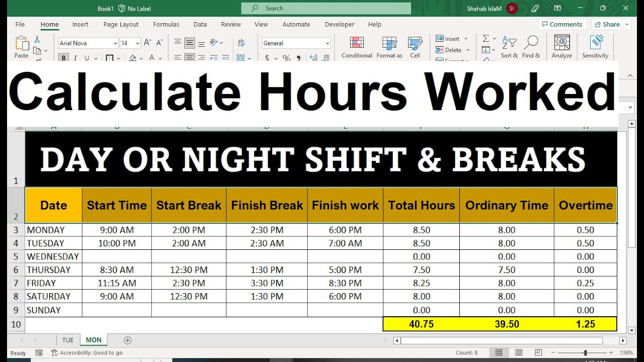Image resolution: width=644 pixels, height=362 pixels.
Task: Expand the Delete cells dropdown arrow
Action: (468, 50)
